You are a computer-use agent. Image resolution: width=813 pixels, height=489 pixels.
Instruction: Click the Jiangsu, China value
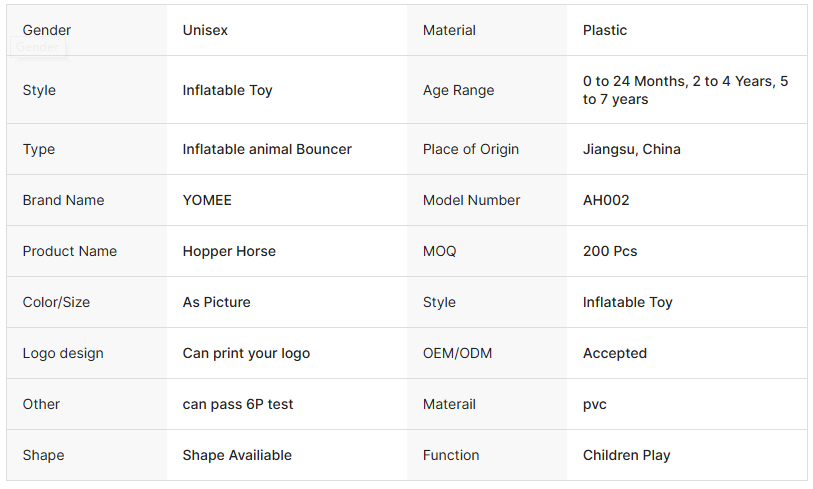(x=632, y=149)
